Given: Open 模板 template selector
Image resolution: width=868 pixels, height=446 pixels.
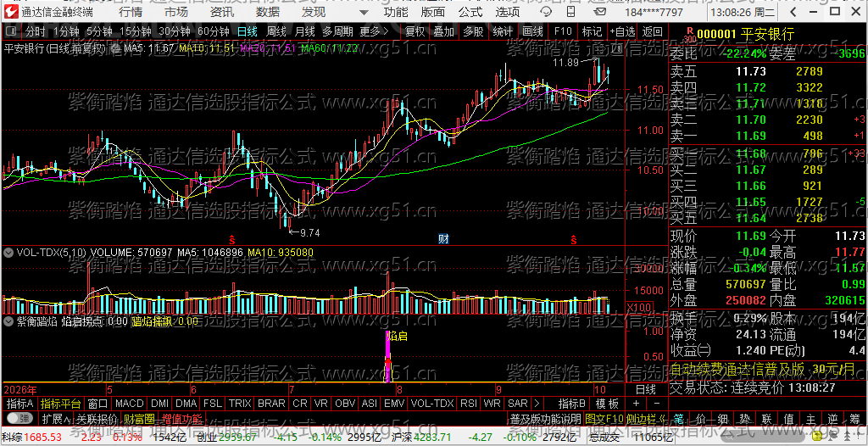Looking at the screenshot, I should tap(607, 404).
